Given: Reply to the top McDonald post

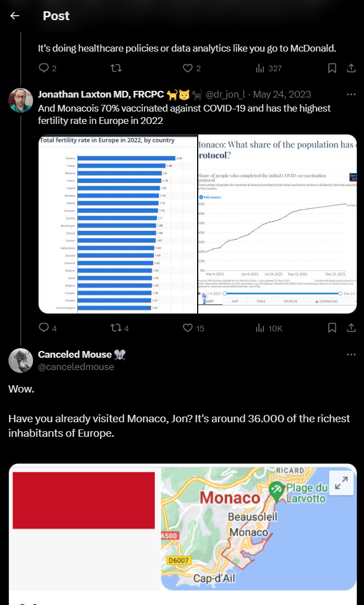Looking at the screenshot, I should click(x=44, y=68).
